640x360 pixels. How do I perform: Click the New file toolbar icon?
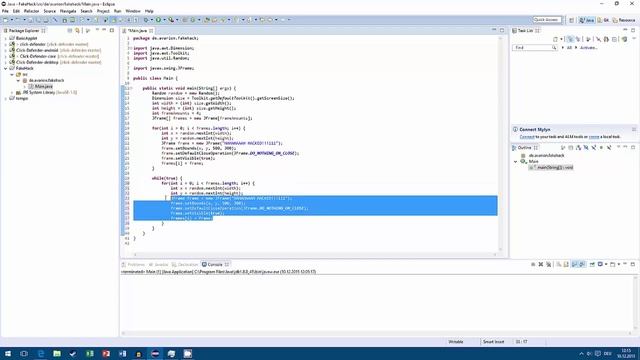coord(5,20)
